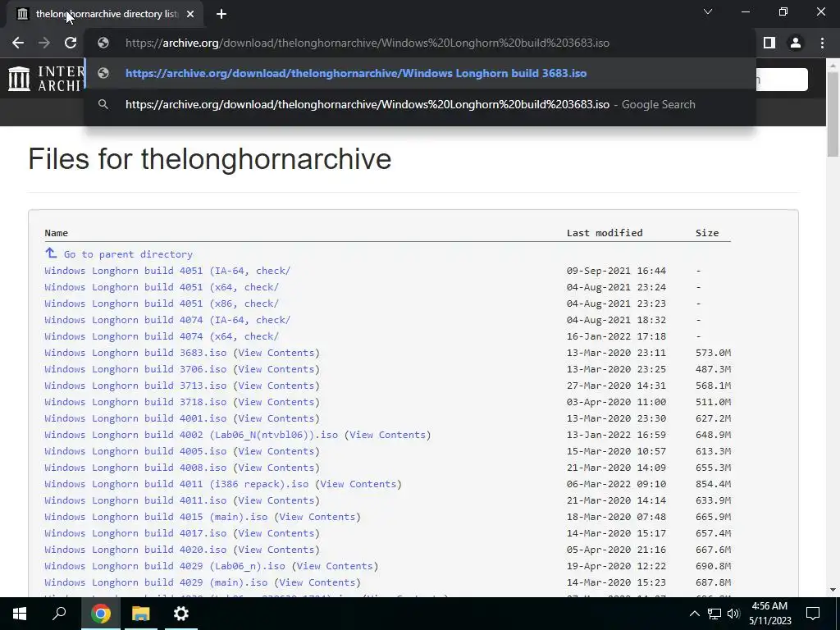The image size is (840, 630).
Task: Download Windows Longhorn build 4017.iso
Action: (135, 533)
